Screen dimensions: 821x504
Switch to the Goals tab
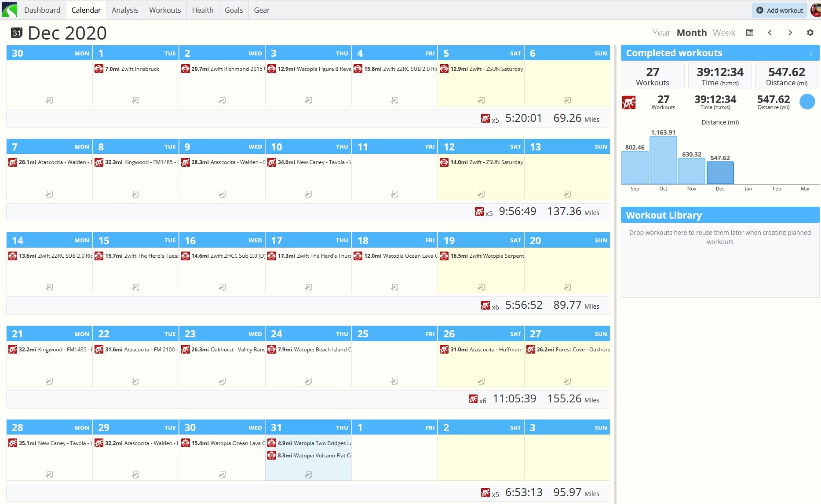pos(234,10)
